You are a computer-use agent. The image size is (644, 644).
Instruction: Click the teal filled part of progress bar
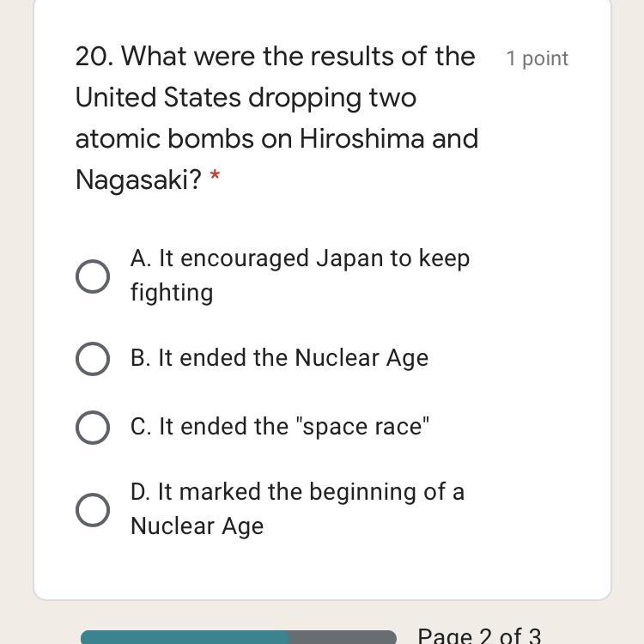(185, 637)
